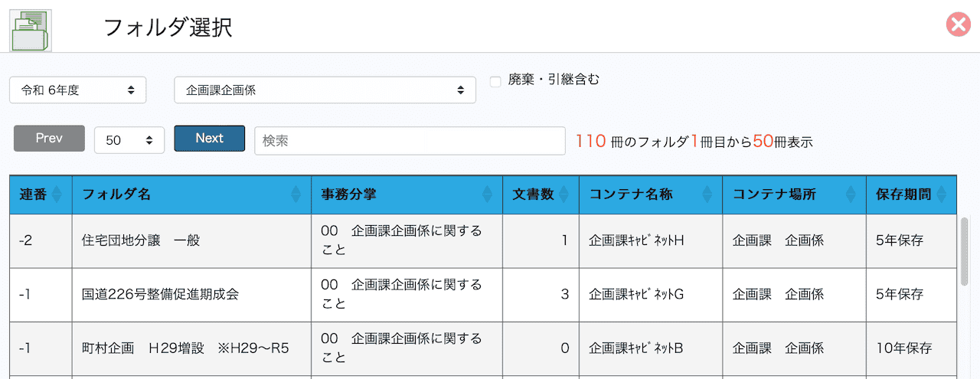Select the 国道226号整備促進期成会 folder
The height and width of the screenshot is (379, 980).
point(160,294)
